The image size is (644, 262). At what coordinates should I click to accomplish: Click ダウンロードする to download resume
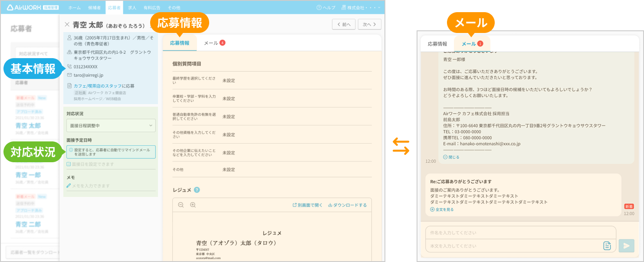coord(347,205)
